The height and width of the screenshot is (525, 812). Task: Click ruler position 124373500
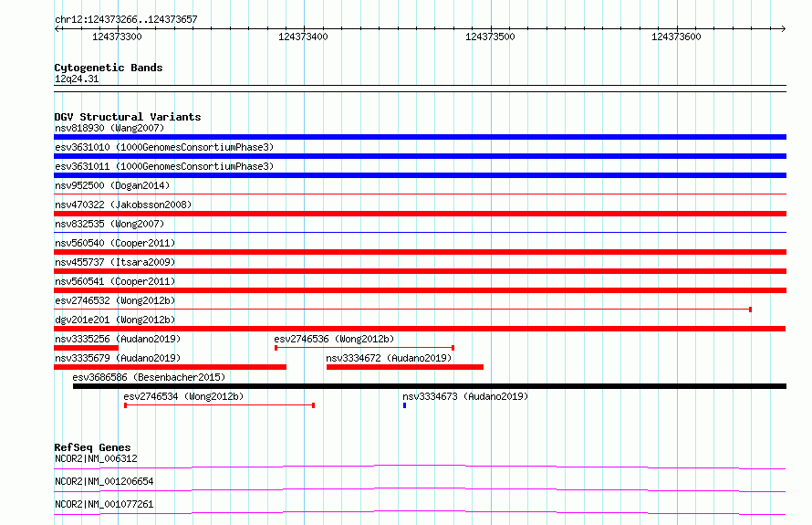click(x=490, y=37)
